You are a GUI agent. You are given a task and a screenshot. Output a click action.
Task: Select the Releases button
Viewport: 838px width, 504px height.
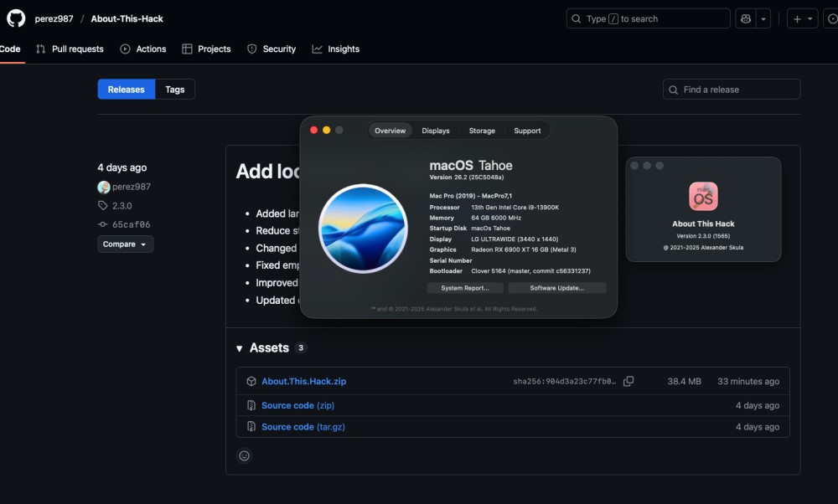tap(127, 89)
